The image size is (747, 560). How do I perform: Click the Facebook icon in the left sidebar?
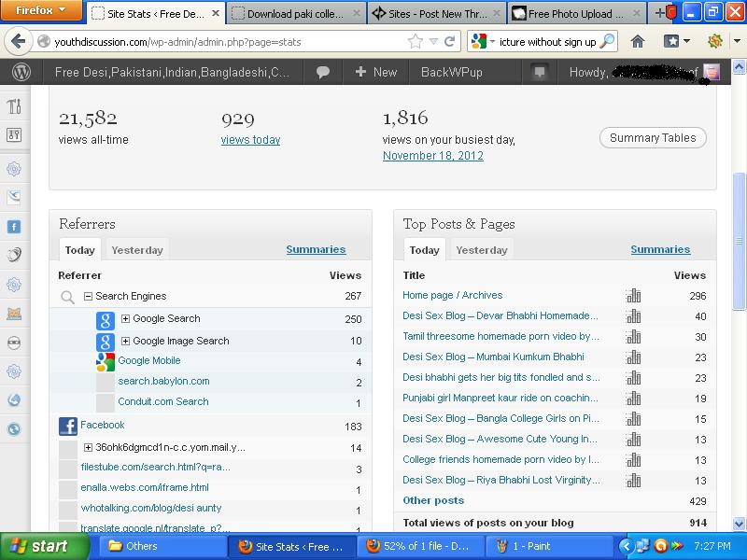[14, 227]
